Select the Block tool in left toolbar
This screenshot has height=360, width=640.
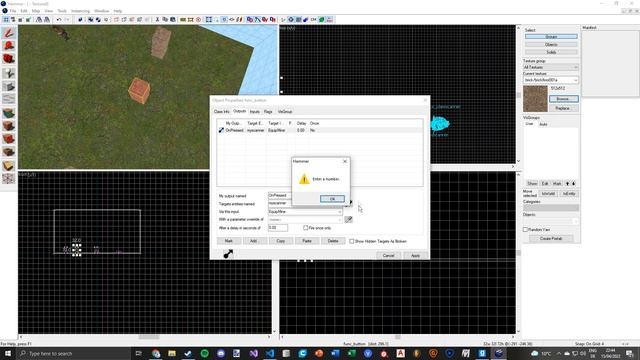9,87
